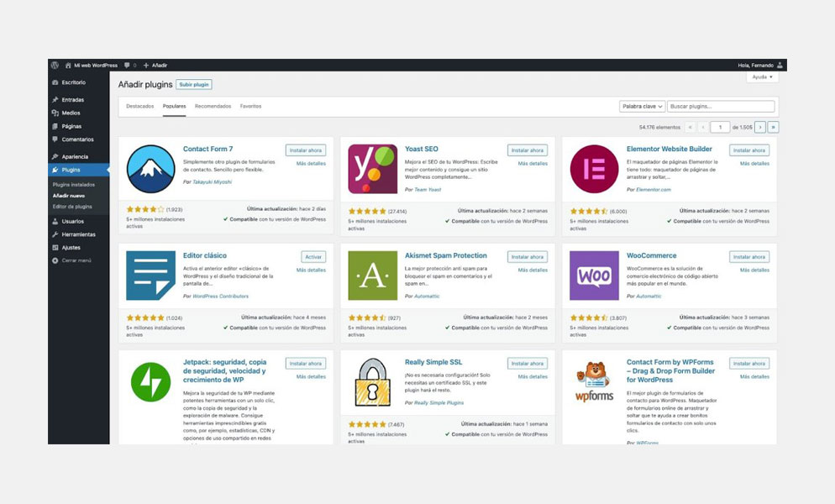Click the Akismet plugin icon
The width and height of the screenshot is (835, 504).
click(373, 276)
